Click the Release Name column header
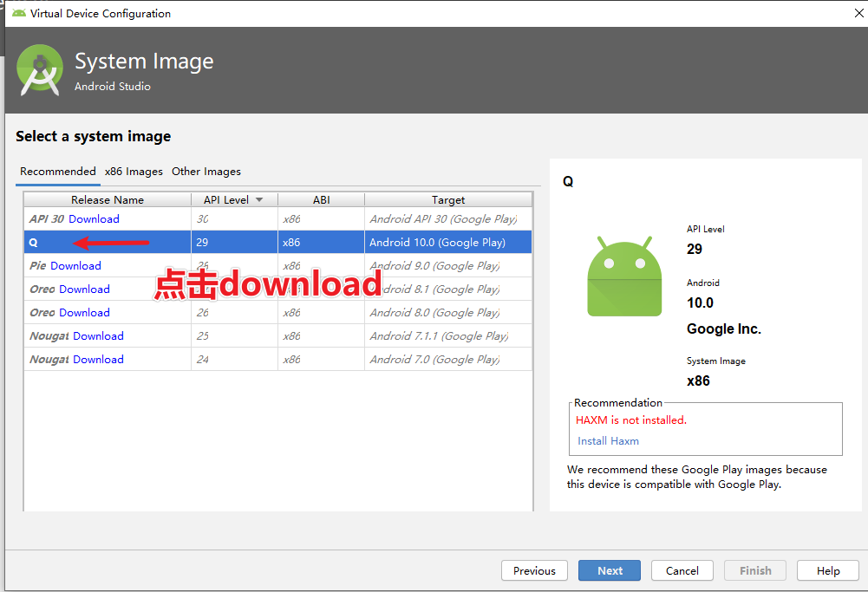The width and height of the screenshot is (868, 592). [x=108, y=199]
